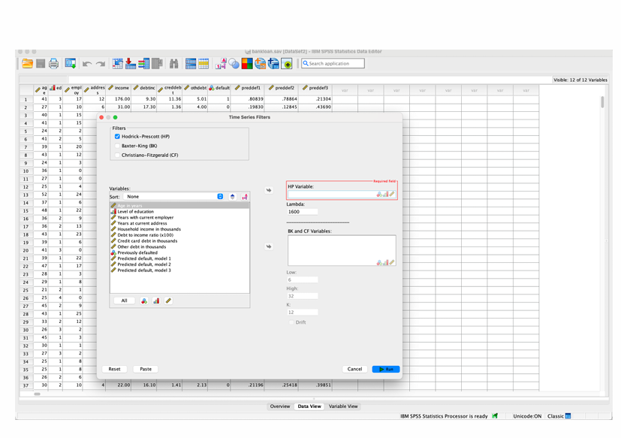Click the Select cases grid icon

tap(204, 63)
